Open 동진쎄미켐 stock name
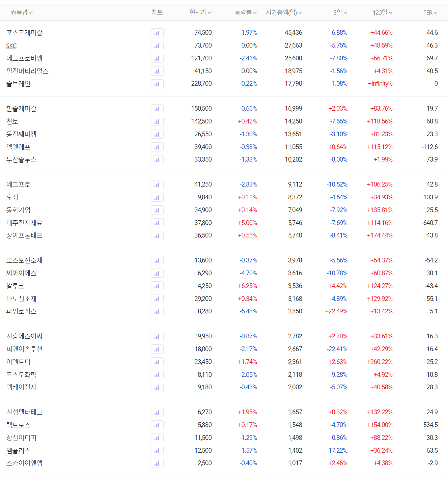Screen dimensions: 448x479 [21, 134]
